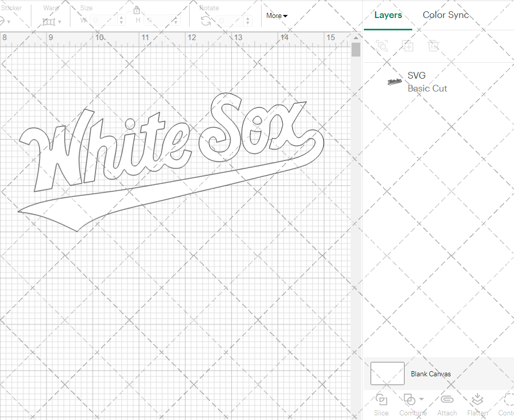
Task: Adjust the Rotate stepper arrows
Action: point(248,21)
